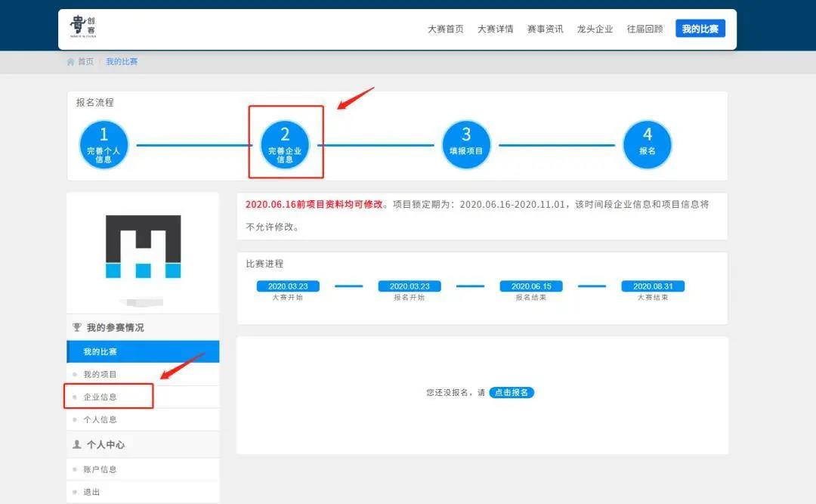Click the 我的比赛 header button

pyautogui.click(x=700, y=29)
